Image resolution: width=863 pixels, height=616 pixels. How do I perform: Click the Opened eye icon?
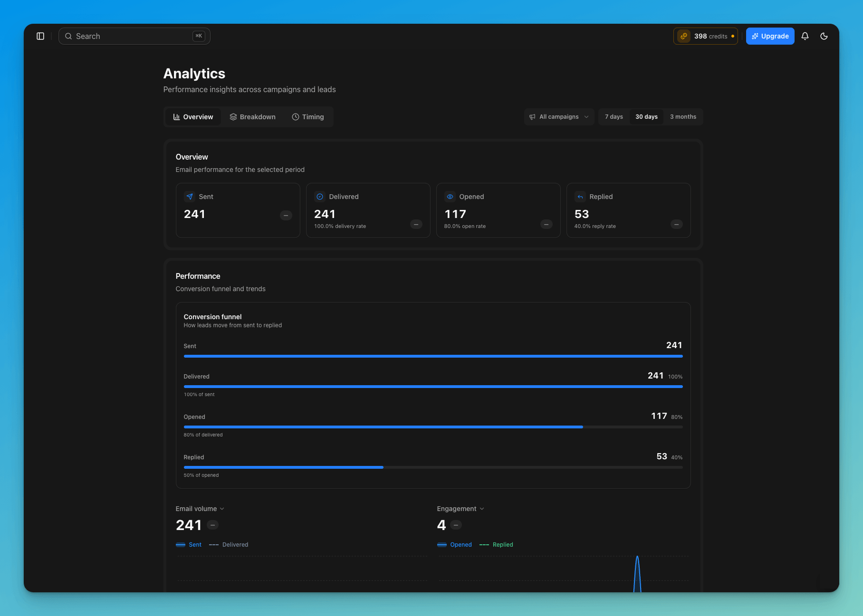click(450, 197)
